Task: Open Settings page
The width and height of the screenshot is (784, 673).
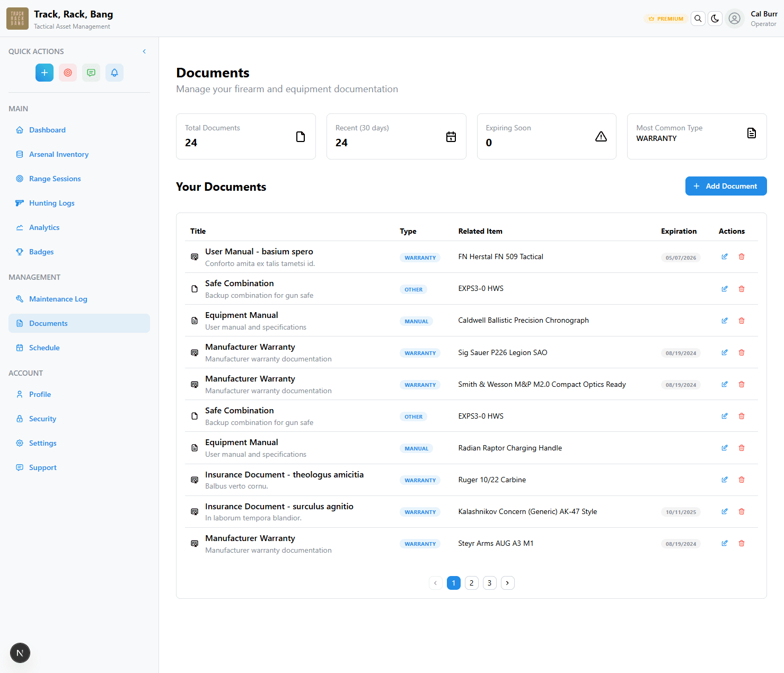Action: tap(79, 443)
